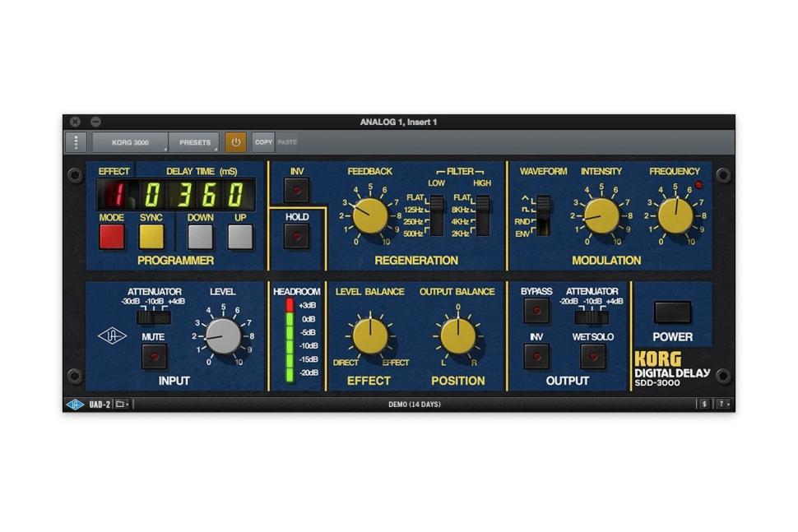Close the plugin window

pyautogui.click(x=76, y=122)
